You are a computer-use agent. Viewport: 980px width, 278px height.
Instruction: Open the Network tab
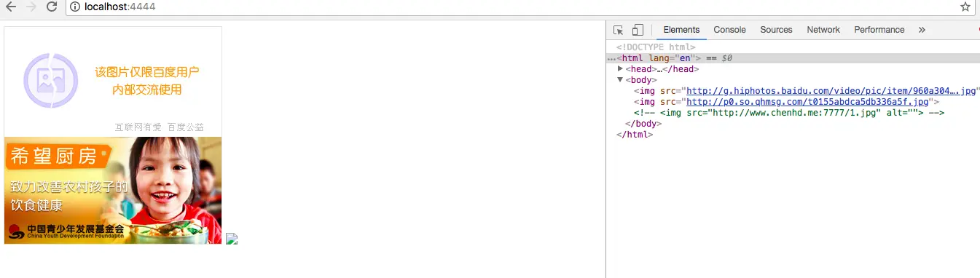point(823,30)
